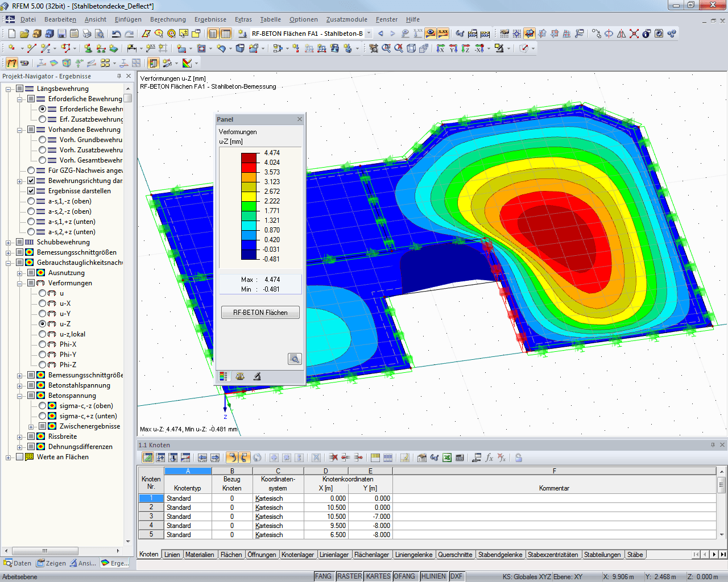The width and height of the screenshot is (728, 582).
Task: Uncheck Ergebnisse darstellen in the navigator
Action: coord(31,191)
